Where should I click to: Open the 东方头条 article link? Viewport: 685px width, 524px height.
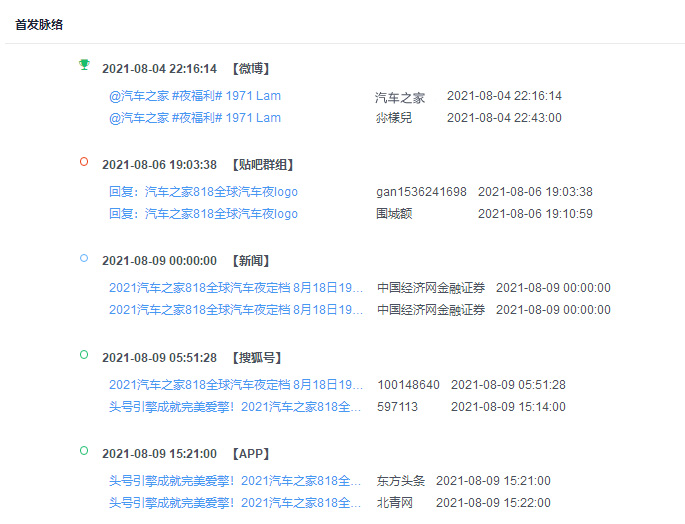pos(236,481)
